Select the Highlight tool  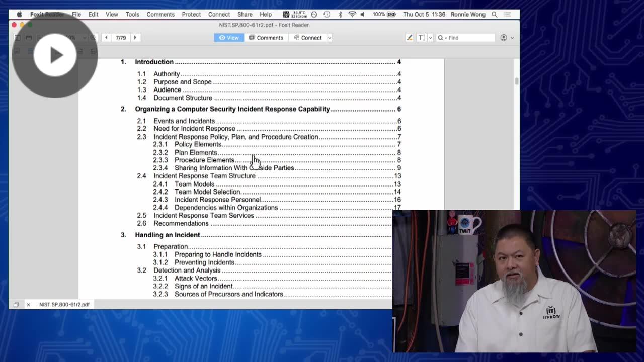tap(410, 38)
